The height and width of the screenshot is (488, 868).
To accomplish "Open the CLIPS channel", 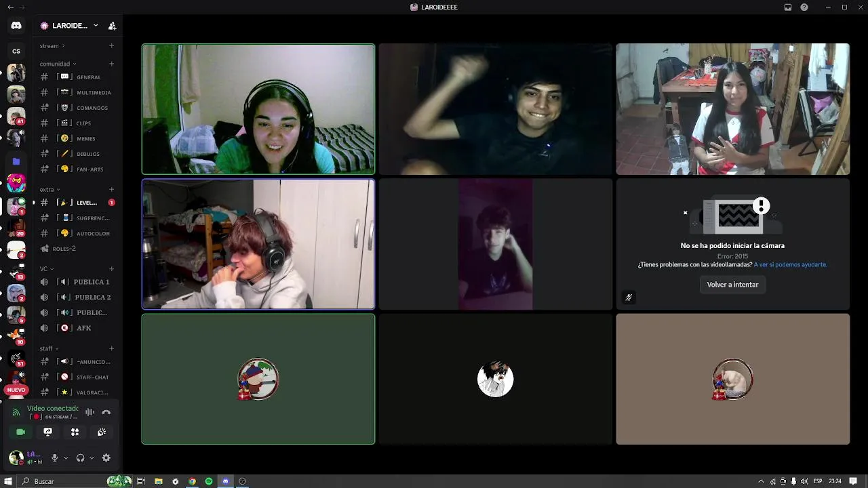I will click(x=77, y=123).
